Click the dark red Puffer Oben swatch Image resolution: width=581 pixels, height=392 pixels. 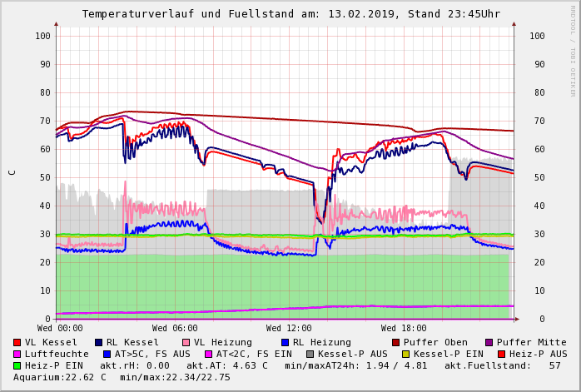396,342
